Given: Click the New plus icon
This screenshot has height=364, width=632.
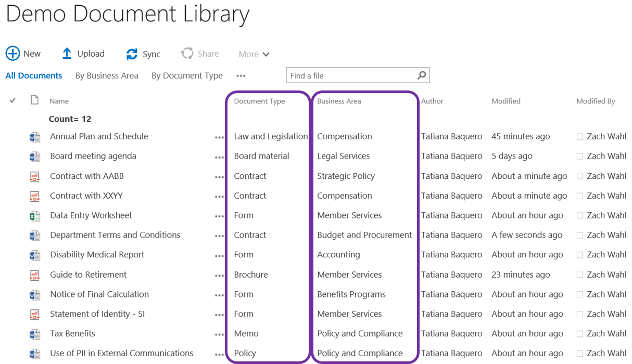Looking at the screenshot, I should pyautogui.click(x=12, y=53).
